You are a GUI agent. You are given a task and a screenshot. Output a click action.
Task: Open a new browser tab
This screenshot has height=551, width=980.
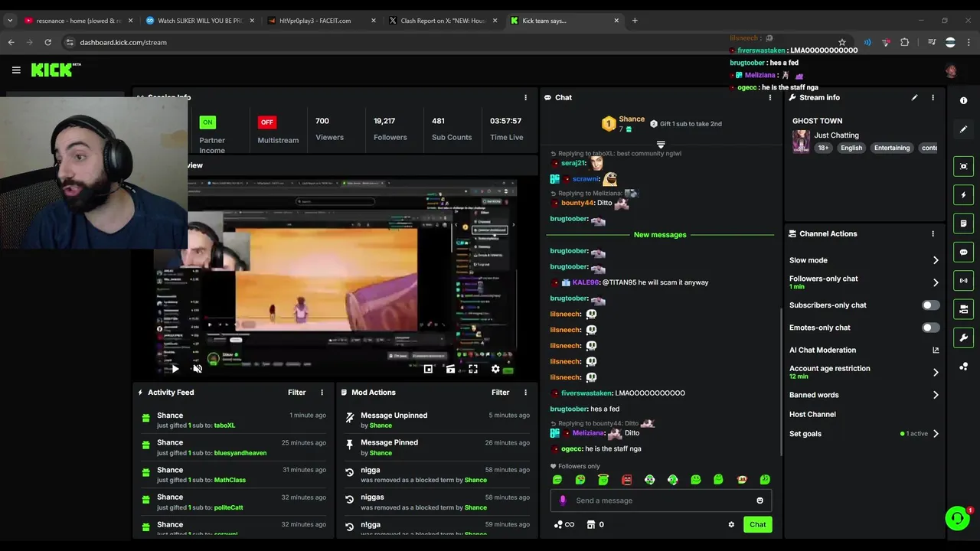pos(635,21)
